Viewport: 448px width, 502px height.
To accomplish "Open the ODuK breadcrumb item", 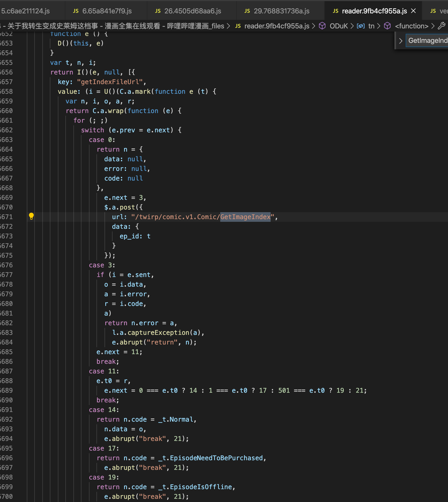I will pos(338,26).
